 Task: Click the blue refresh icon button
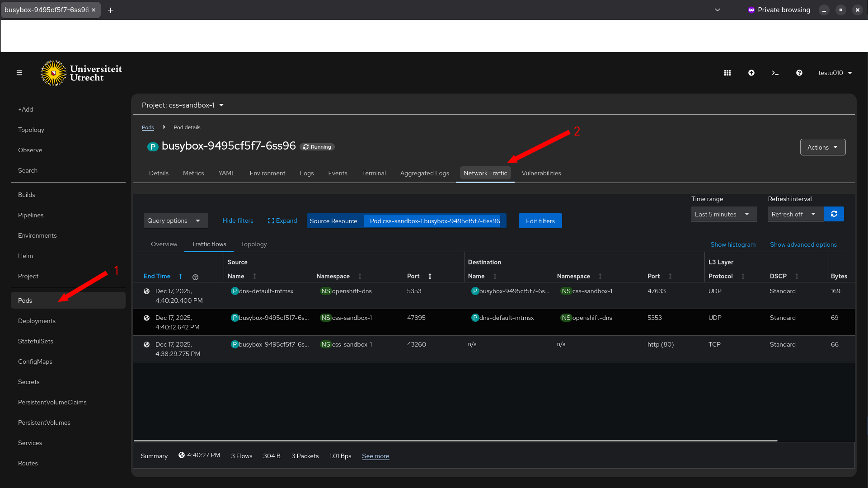pos(834,214)
